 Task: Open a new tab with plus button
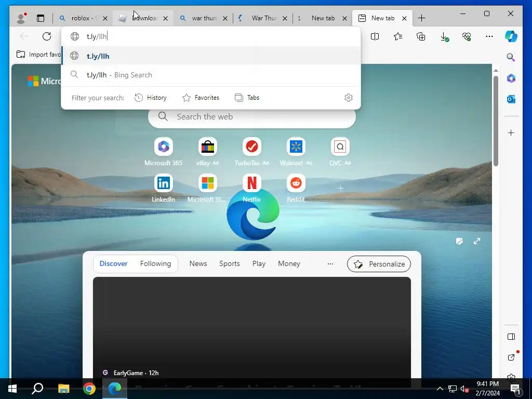click(x=421, y=18)
